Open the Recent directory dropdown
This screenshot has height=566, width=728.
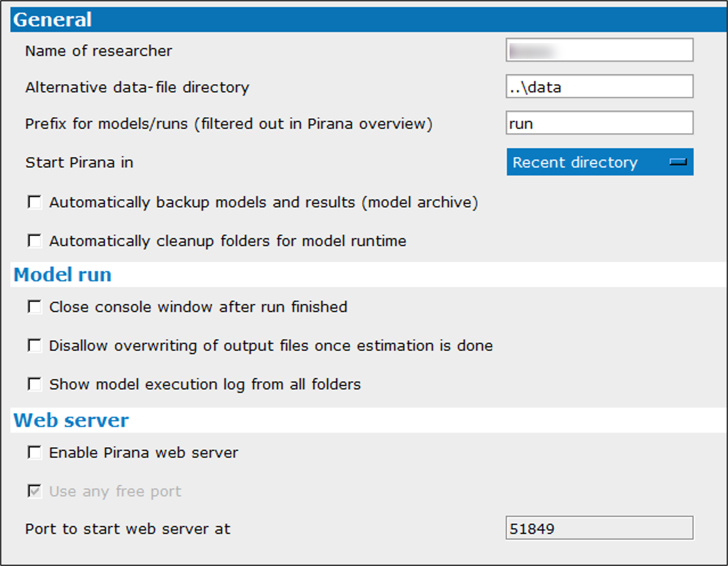600,162
